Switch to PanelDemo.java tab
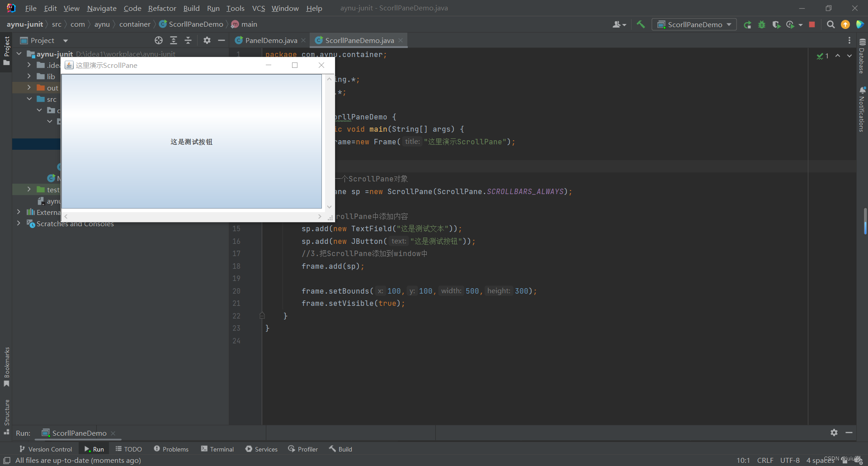 (x=271, y=40)
